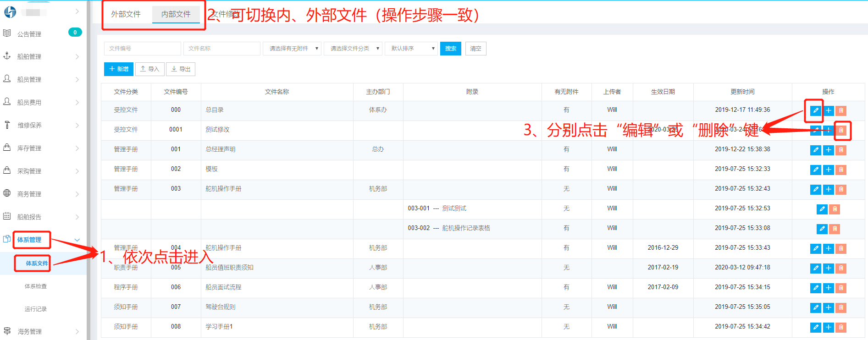Add appendix to 学习手册1 row

[828, 327]
